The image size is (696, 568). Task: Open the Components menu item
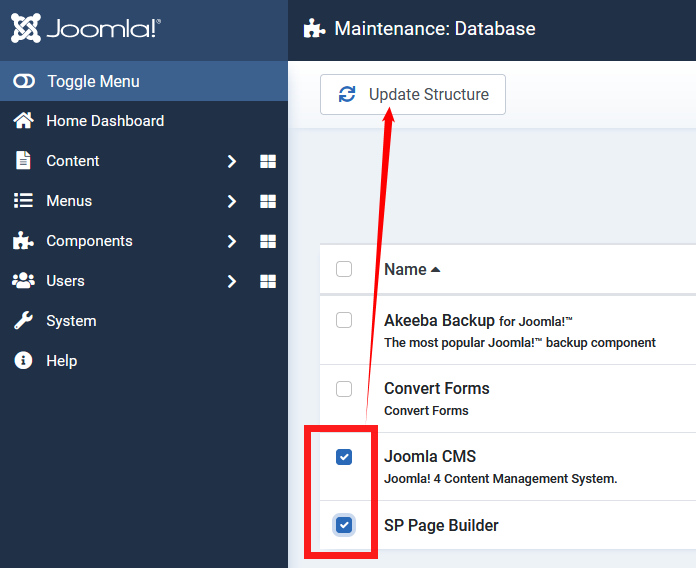[x=89, y=241]
